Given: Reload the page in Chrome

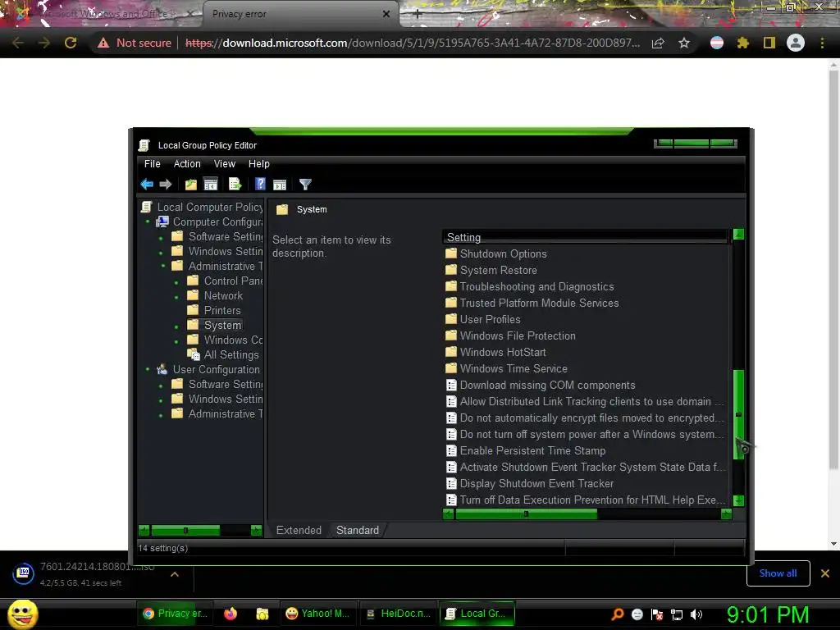Looking at the screenshot, I should [71, 43].
